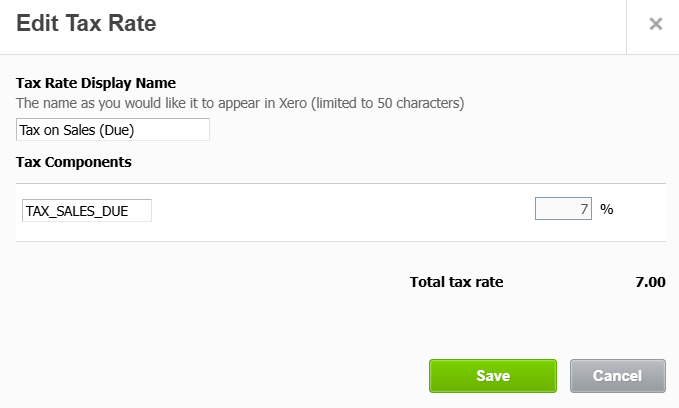Click the Tax Components heading

(x=74, y=161)
